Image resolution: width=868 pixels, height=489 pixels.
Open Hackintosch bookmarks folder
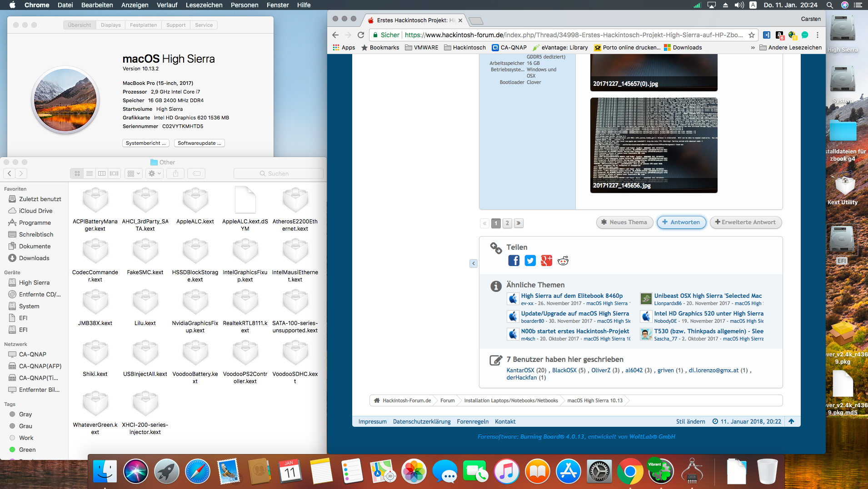[465, 48]
